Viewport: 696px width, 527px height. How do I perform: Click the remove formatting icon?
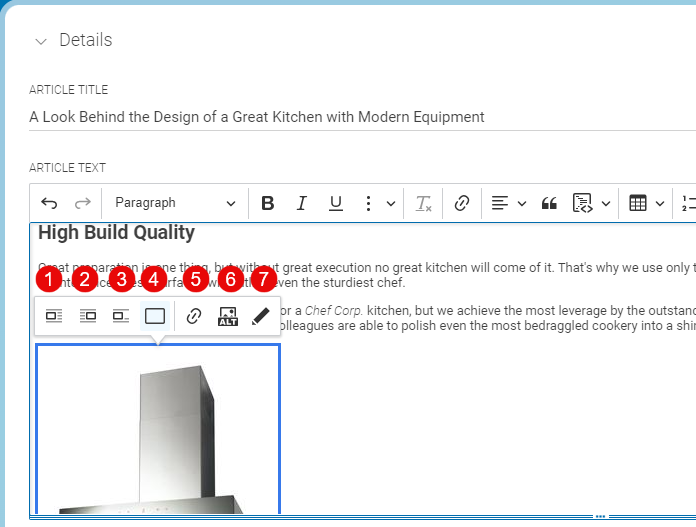[424, 203]
